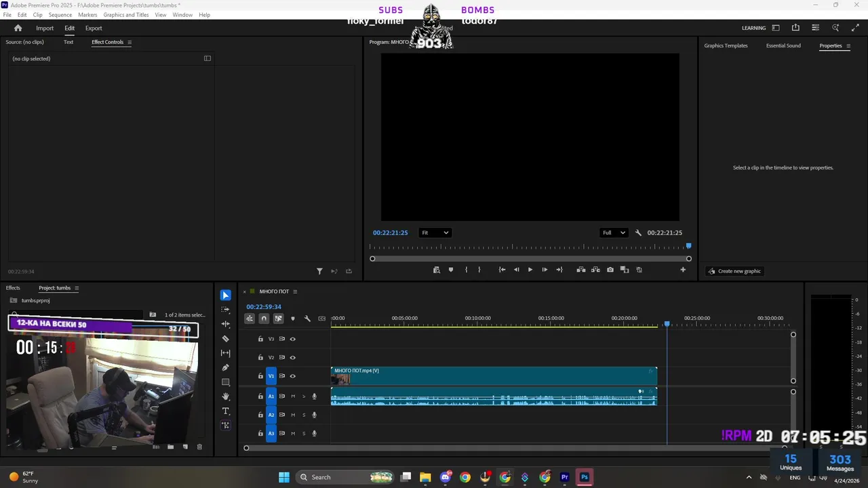The height and width of the screenshot is (488, 868).
Task: Select the Ripple Edit tool
Action: click(x=225, y=324)
